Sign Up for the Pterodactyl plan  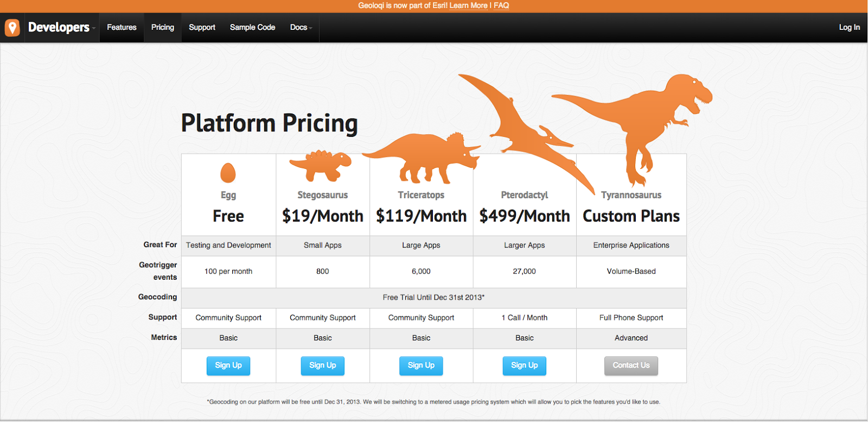pos(525,366)
